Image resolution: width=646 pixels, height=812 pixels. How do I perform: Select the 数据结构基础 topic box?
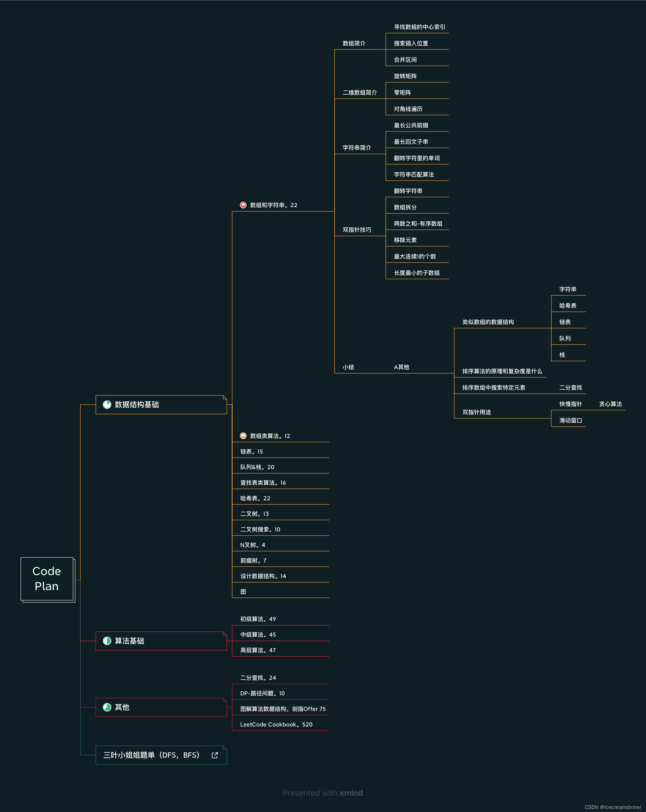[x=161, y=404]
